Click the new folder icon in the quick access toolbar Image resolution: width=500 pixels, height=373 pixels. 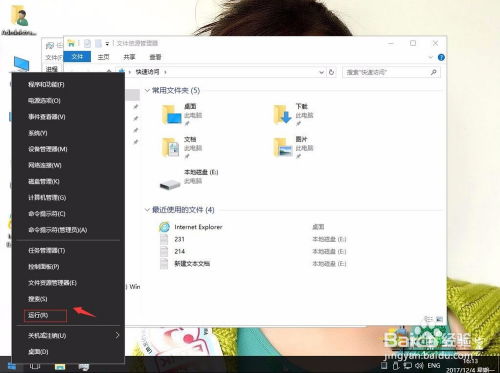click(x=98, y=43)
